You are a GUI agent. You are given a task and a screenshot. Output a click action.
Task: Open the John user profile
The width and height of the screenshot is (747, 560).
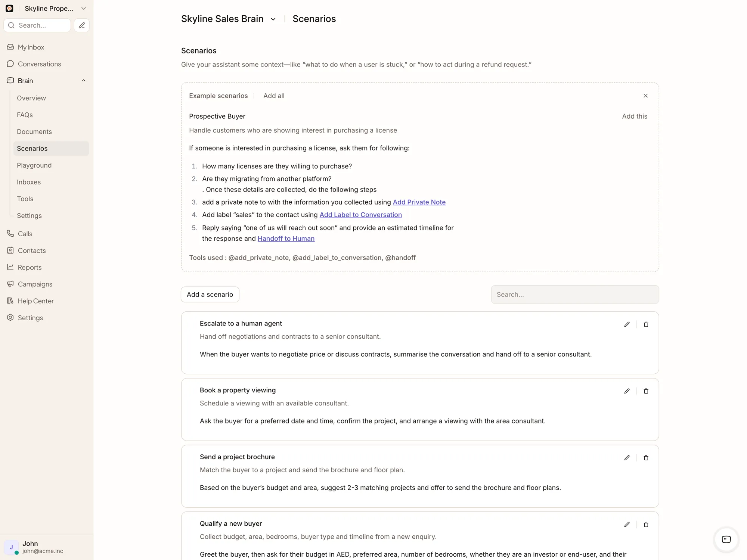pyautogui.click(x=46, y=547)
